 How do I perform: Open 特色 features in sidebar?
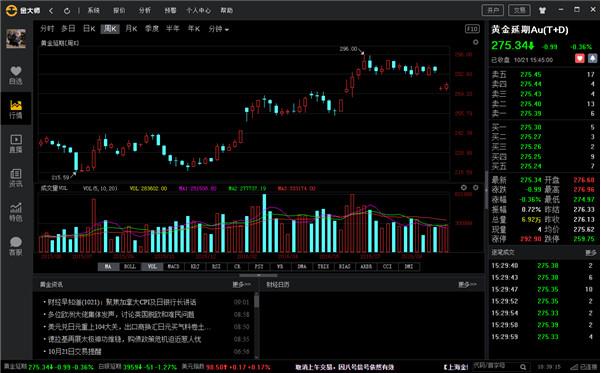16,212
